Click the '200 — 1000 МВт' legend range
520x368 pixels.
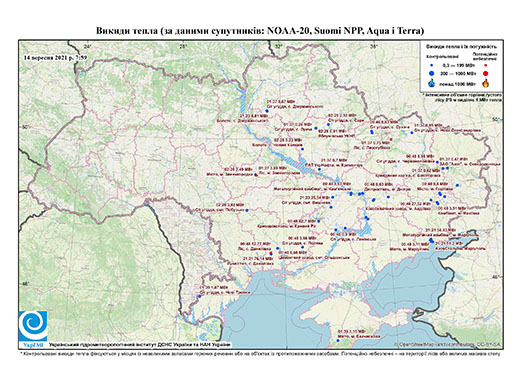(x=457, y=73)
